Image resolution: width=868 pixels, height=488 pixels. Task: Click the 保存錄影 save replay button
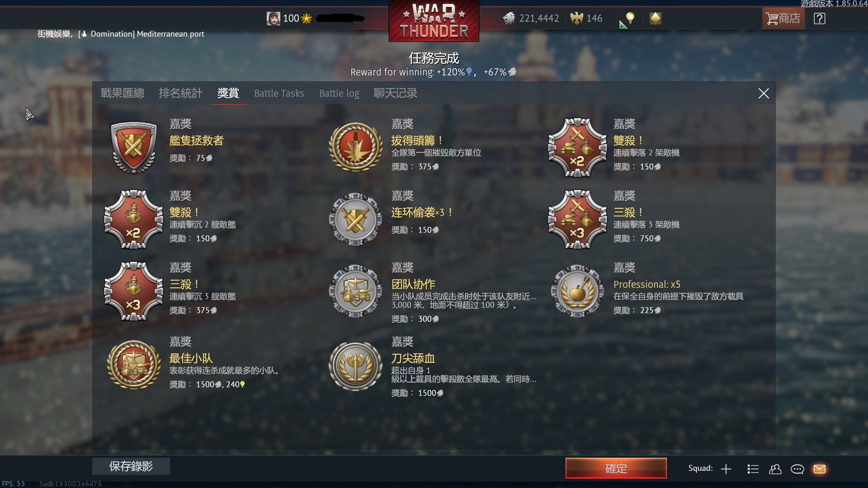(x=131, y=466)
